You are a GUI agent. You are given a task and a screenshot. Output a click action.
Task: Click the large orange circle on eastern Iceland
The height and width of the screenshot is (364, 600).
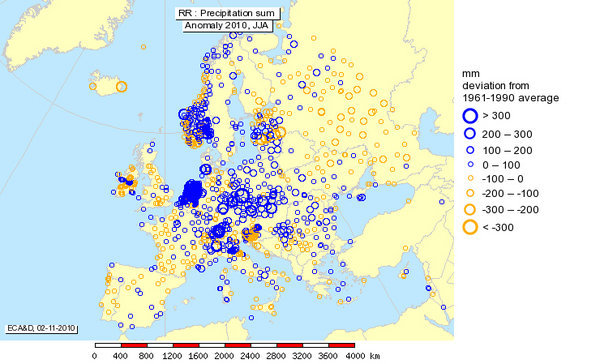[121, 87]
